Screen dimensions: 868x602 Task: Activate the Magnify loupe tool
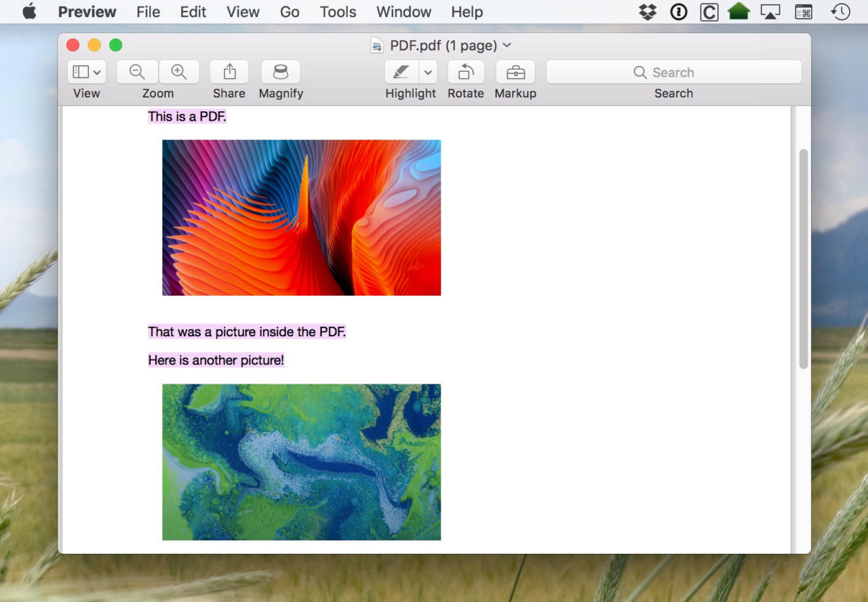coord(281,72)
